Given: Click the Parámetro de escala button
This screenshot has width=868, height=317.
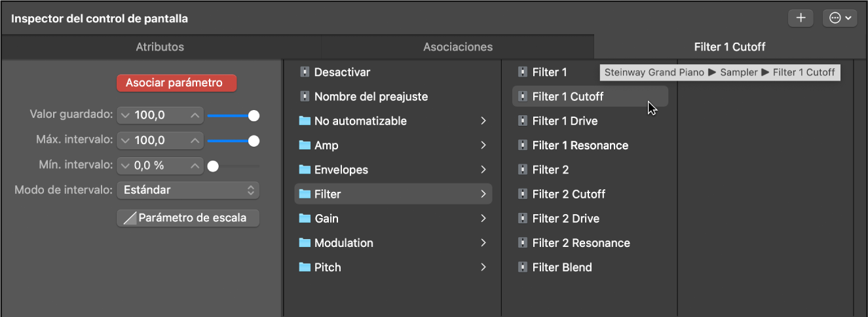Looking at the screenshot, I should coord(188,218).
